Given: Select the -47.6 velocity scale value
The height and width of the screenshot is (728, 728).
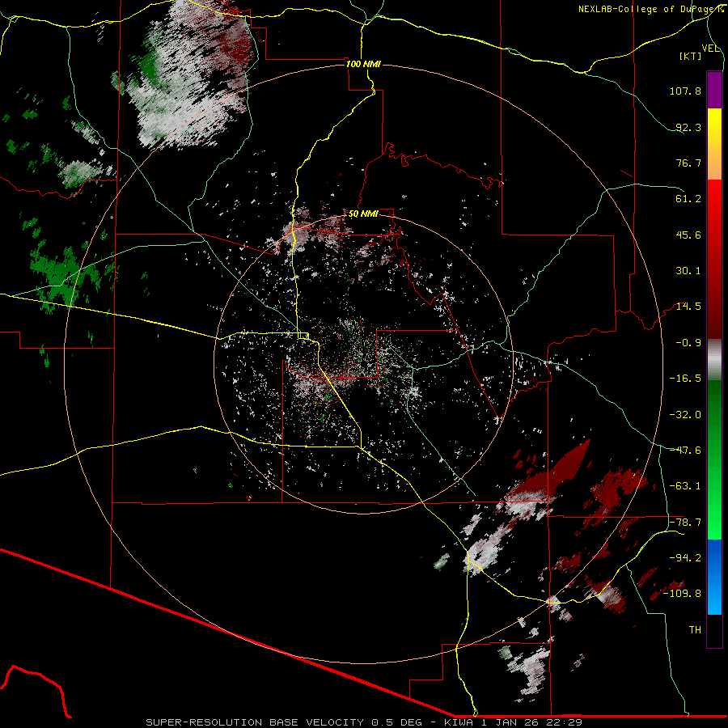Looking at the screenshot, I should tap(685, 451).
